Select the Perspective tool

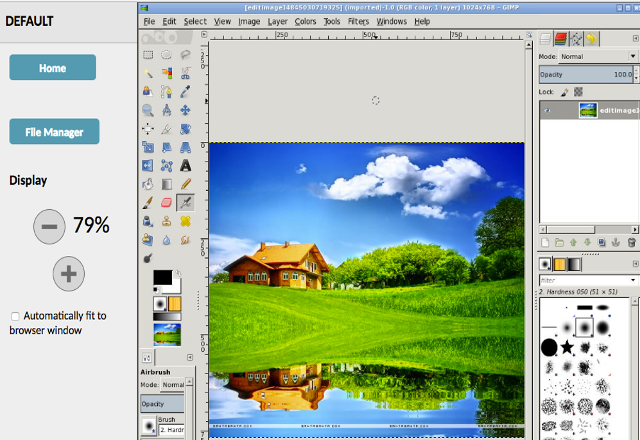tap(185, 147)
